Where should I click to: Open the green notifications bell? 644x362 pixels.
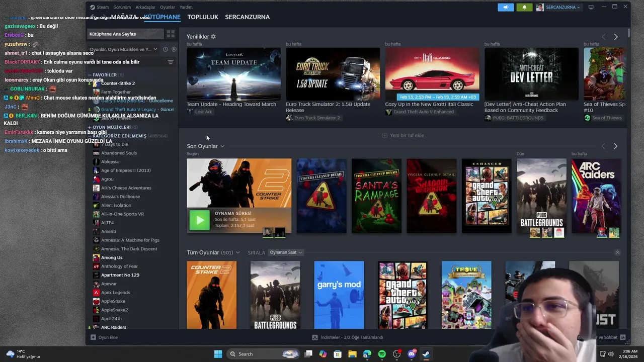pyautogui.click(x=524, y=7)
